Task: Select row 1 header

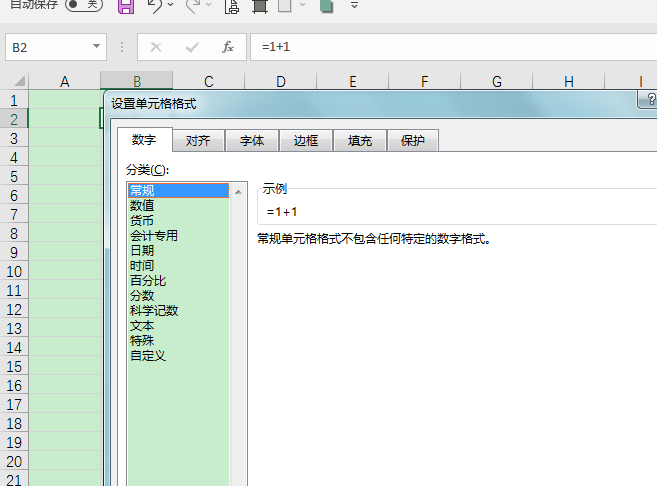Action: 14,100
